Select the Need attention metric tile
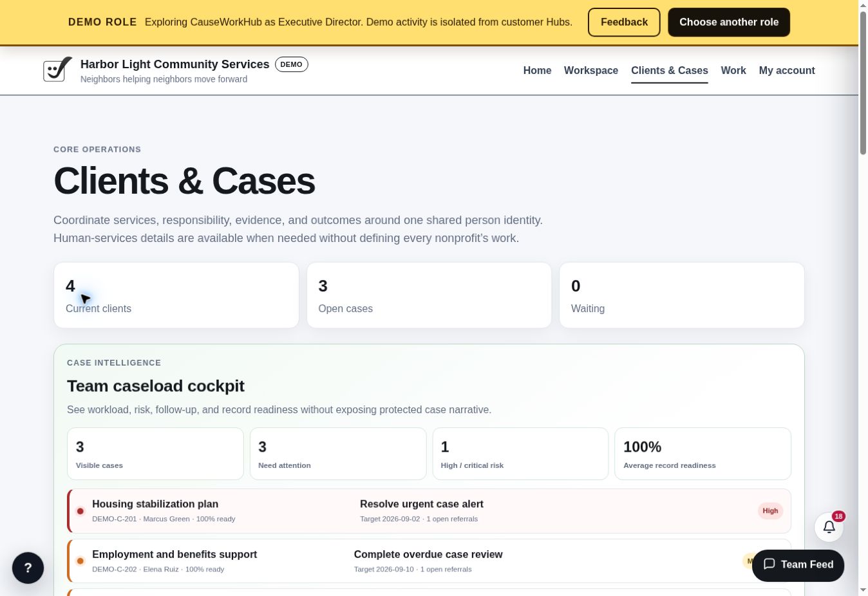 click(x=338, y=454)
